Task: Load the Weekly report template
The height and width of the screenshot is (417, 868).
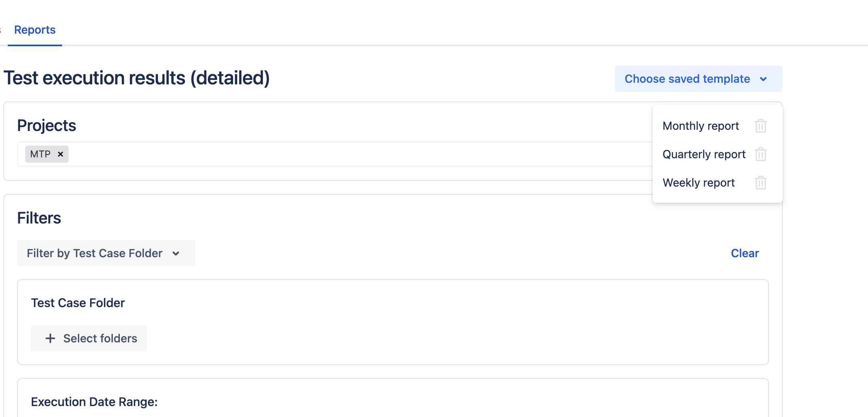Action: pos(698,183)
